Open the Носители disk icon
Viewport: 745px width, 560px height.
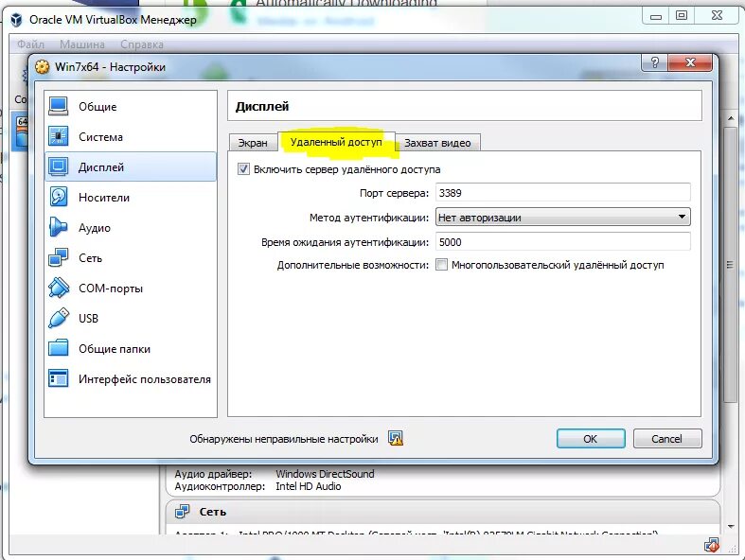click(x=59, y=197)
